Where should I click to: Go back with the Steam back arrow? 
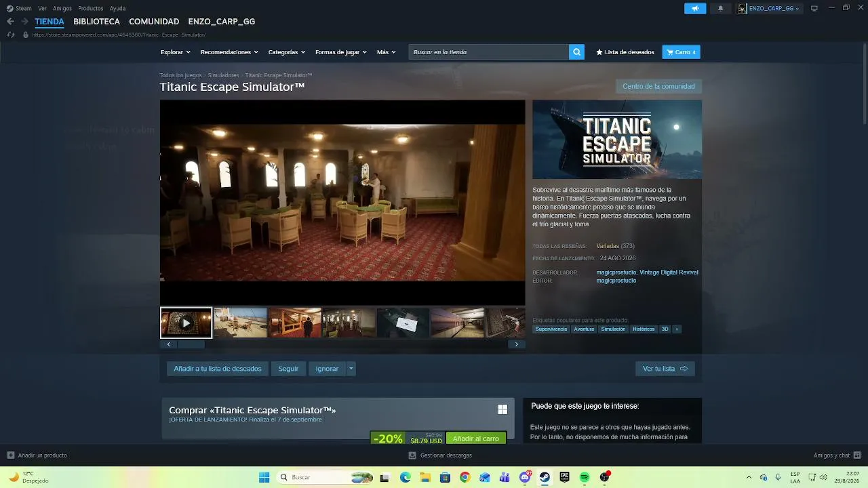[10, 22]
